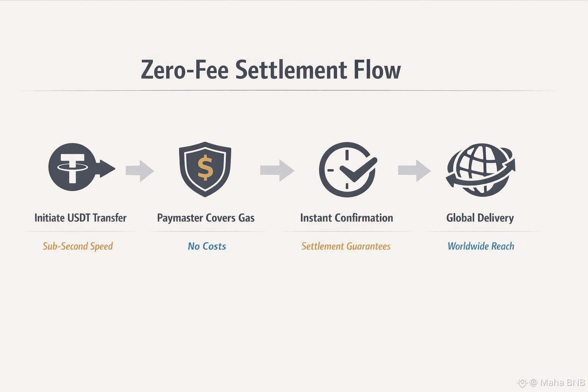Click the "Initiate USDT Transfer" label
Screen dimensions: 588x392
tap(80, 218)
